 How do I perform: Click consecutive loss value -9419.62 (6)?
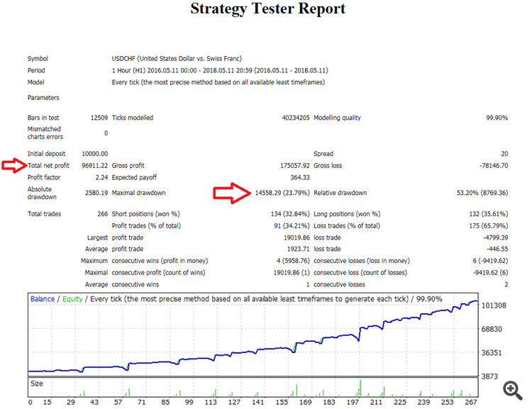490,273
